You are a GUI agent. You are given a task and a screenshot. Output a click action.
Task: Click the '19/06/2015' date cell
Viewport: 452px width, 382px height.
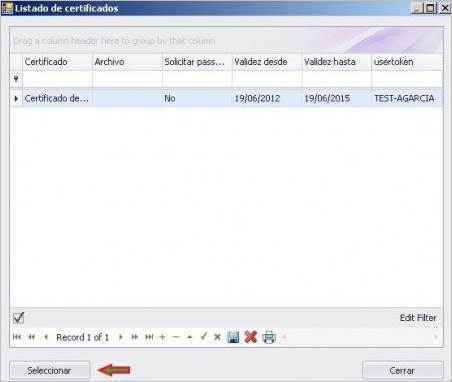coord(337,98)
